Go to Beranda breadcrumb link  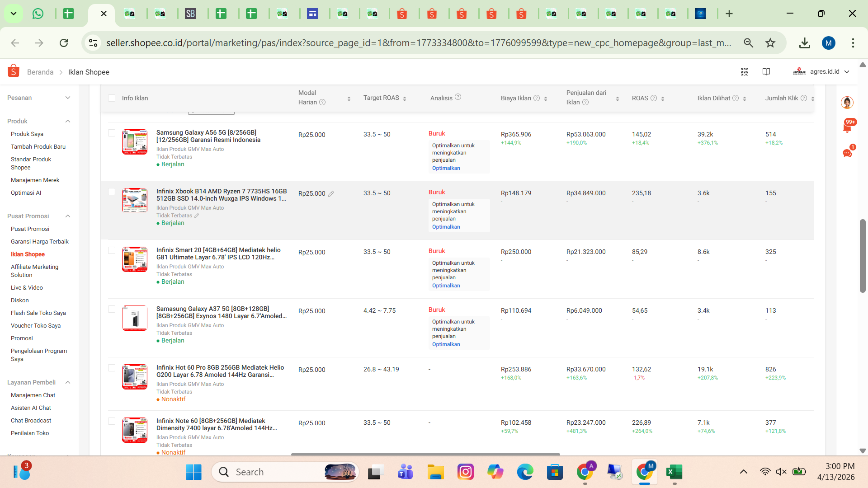pyautogui.click(x=40, y=72)
